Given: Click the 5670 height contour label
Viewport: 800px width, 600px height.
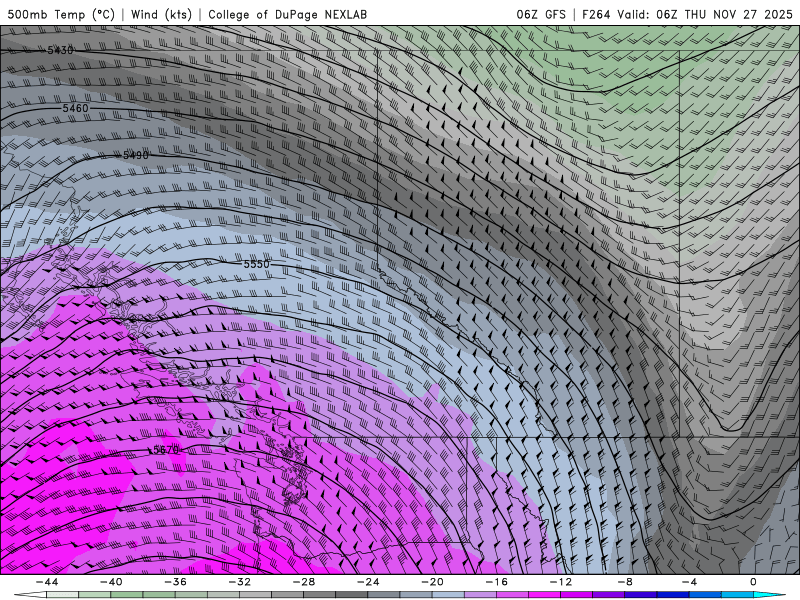Looking at the screenshot, I should 166,449.
